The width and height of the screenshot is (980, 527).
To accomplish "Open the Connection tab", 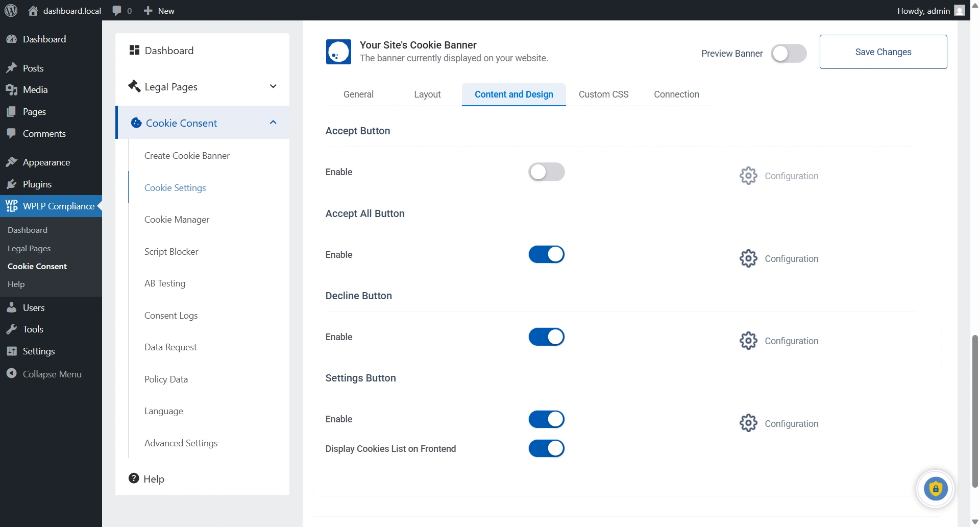I will pyautogui.click(x=676, y=94).
